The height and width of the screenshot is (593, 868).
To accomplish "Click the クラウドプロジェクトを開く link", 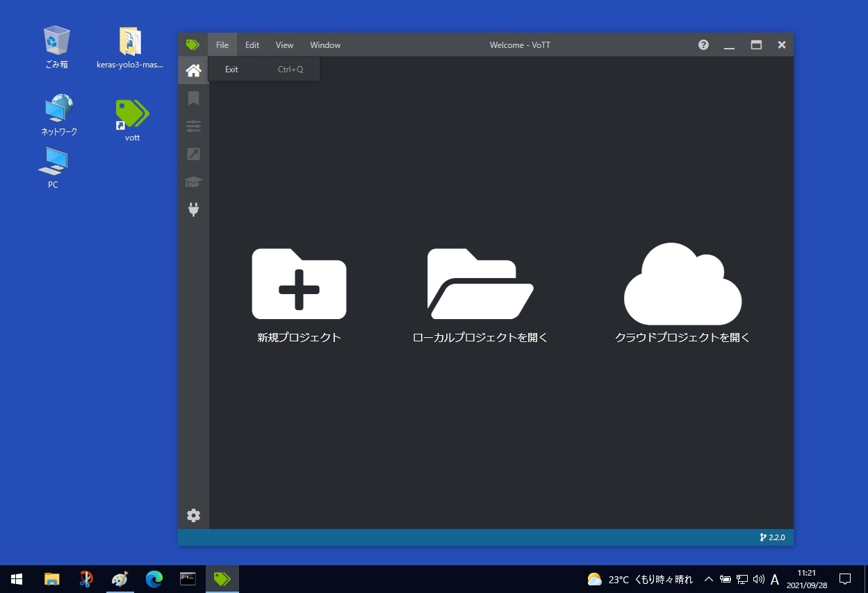I will tap(682, 337).
